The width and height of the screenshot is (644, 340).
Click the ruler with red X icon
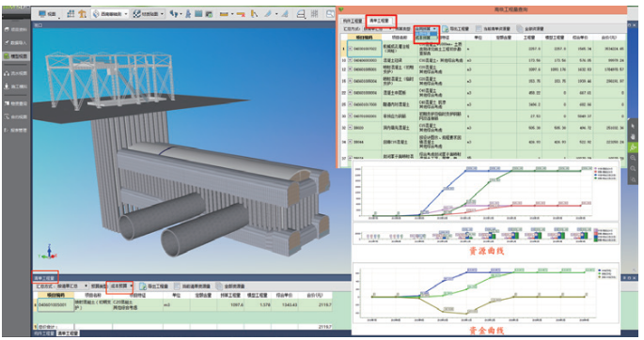241,14
